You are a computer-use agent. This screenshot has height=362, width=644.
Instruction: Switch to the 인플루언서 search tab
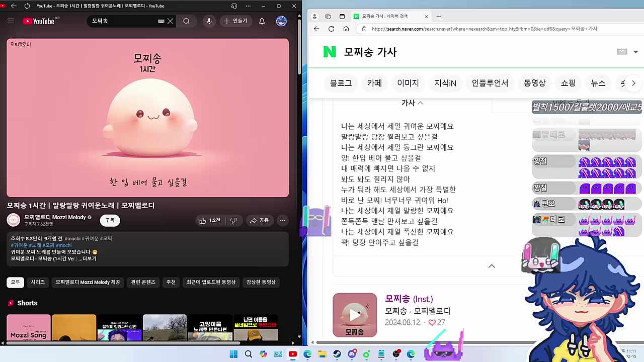click(490, 83)
